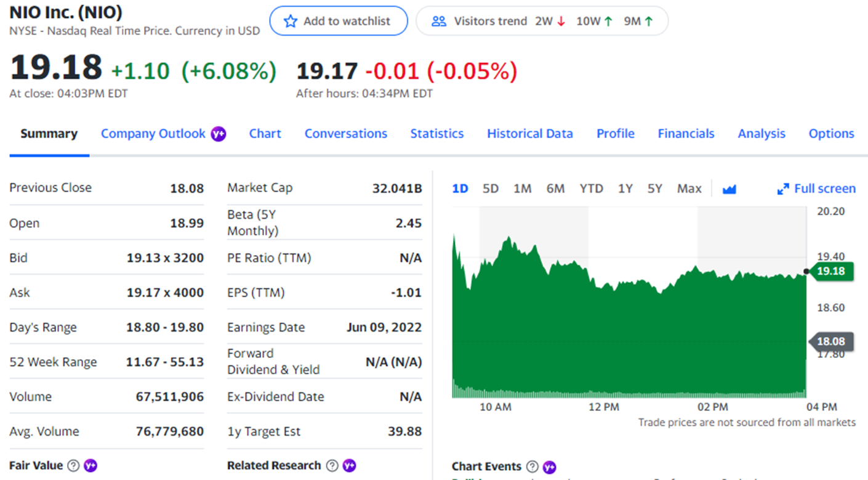Click the red 2W down arrow

[x=561, y=21]
